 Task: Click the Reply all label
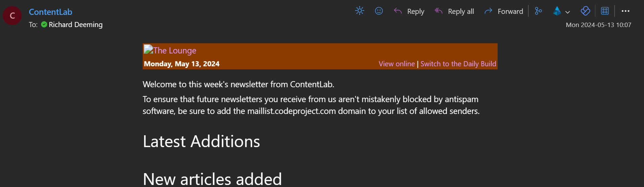click(x=461, y=11)
